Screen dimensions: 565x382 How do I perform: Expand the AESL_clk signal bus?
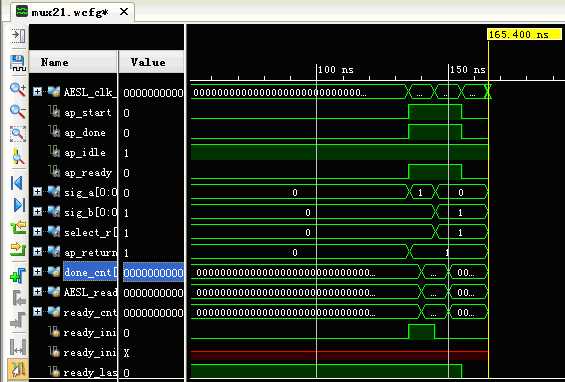click(37, 92)
